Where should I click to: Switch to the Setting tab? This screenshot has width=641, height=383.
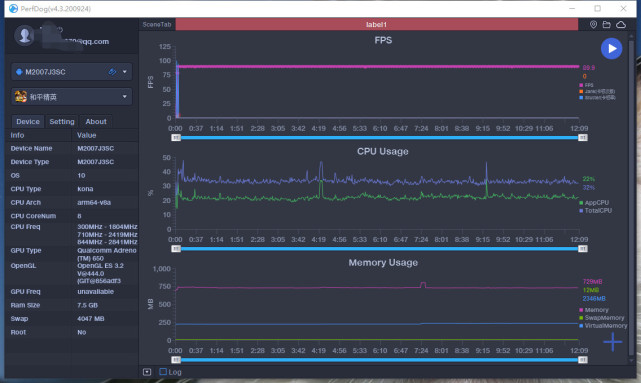click(x=62, y=121)
